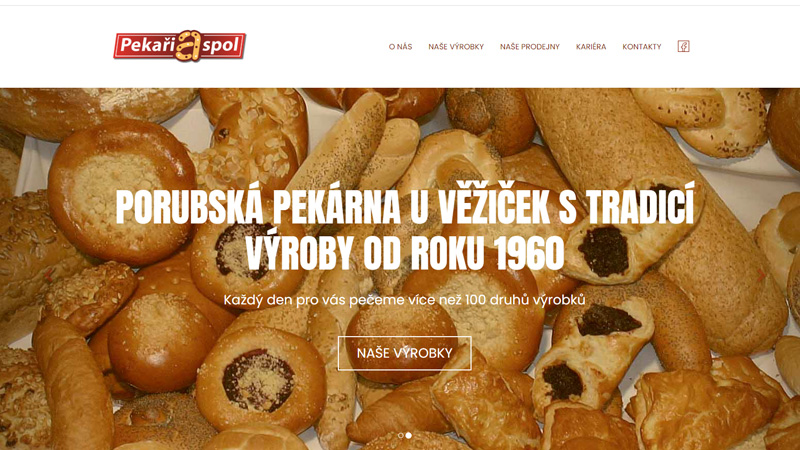Advance to next slide with right arrow
This screenshot has width=800, height=450.
coord(761,276)
